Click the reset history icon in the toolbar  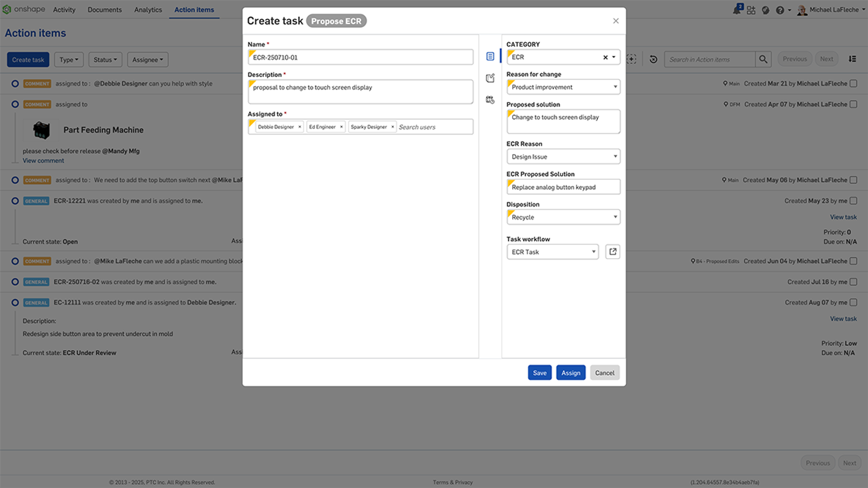tap(654, 59)
